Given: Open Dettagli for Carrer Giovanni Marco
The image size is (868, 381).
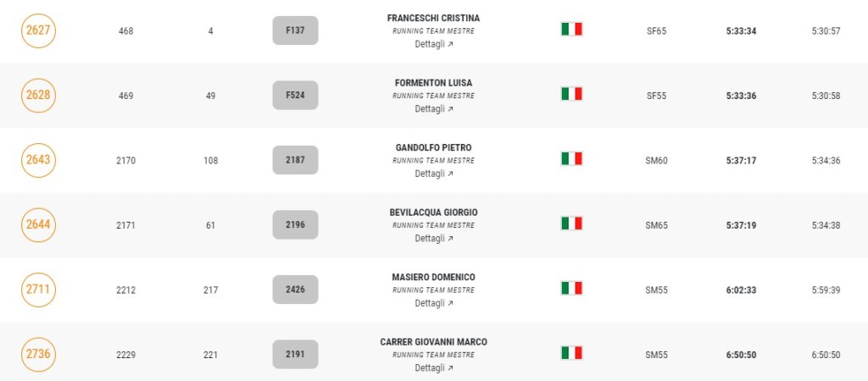Looking at the screenshot, I should click(433, 368).
